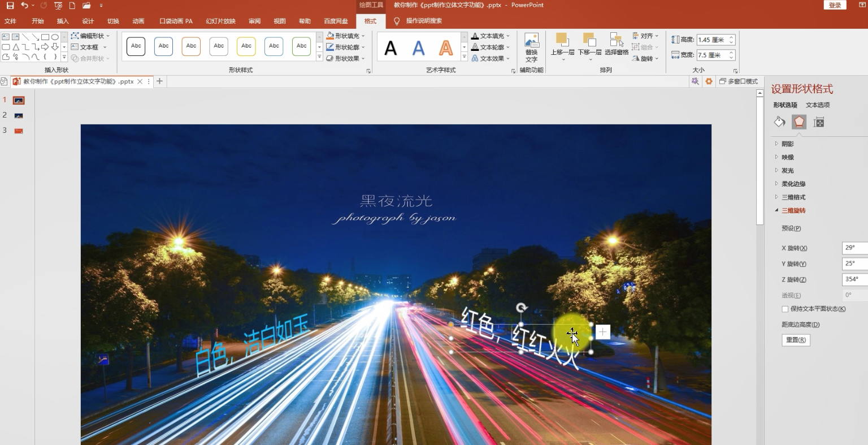Open Size & Properties tab icon in pane
The image size is (868, 445).
[x=819, y=122]
